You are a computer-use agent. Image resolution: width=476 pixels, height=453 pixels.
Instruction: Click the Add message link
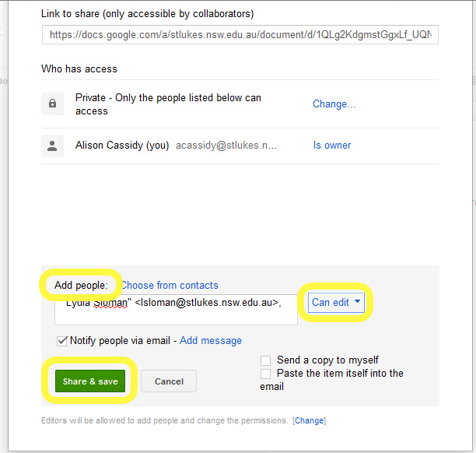pos(211,340)
